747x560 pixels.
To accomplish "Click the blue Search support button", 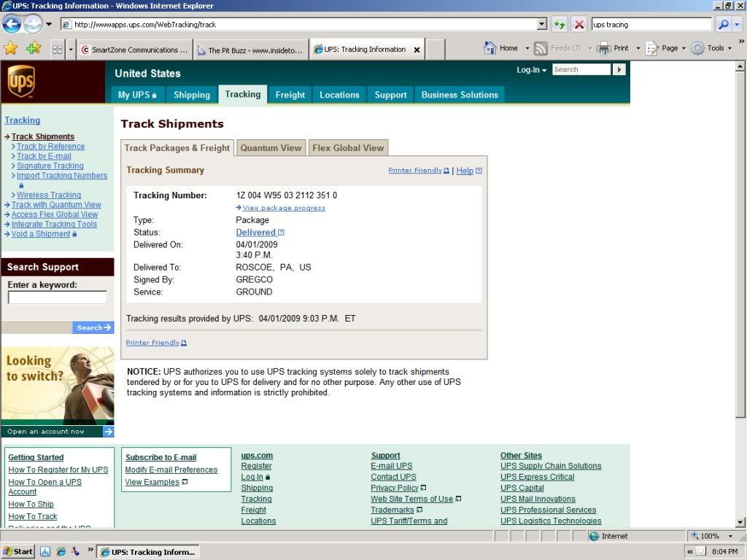I will [x=93, y=327].
